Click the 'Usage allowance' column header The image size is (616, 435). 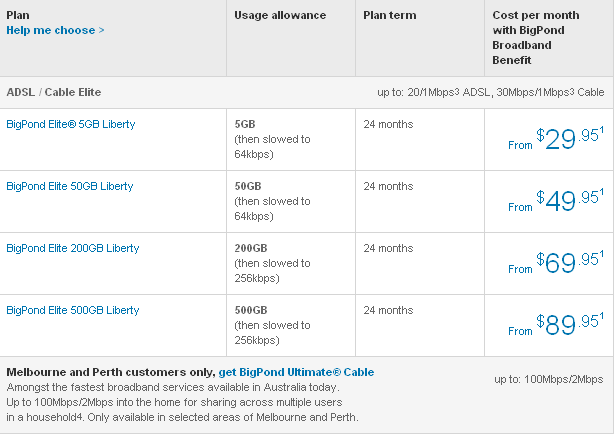[280, 15]
